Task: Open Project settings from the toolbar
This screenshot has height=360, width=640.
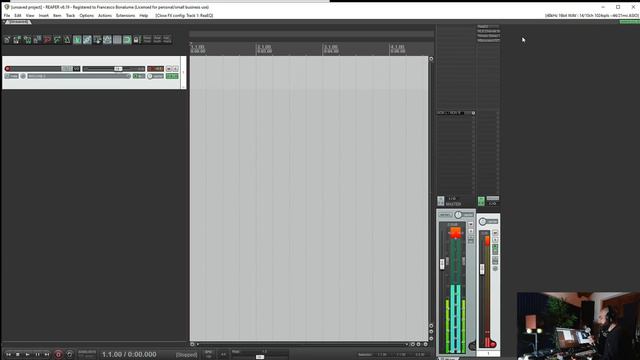Action: 37,40
